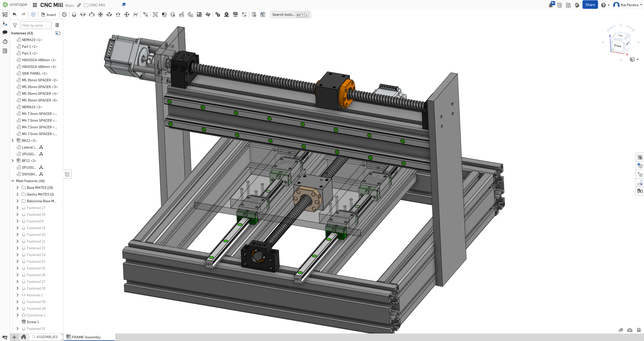Expand the BK12 <2> instance
Screen dimensions: 644x341
(x=13, y=141)
